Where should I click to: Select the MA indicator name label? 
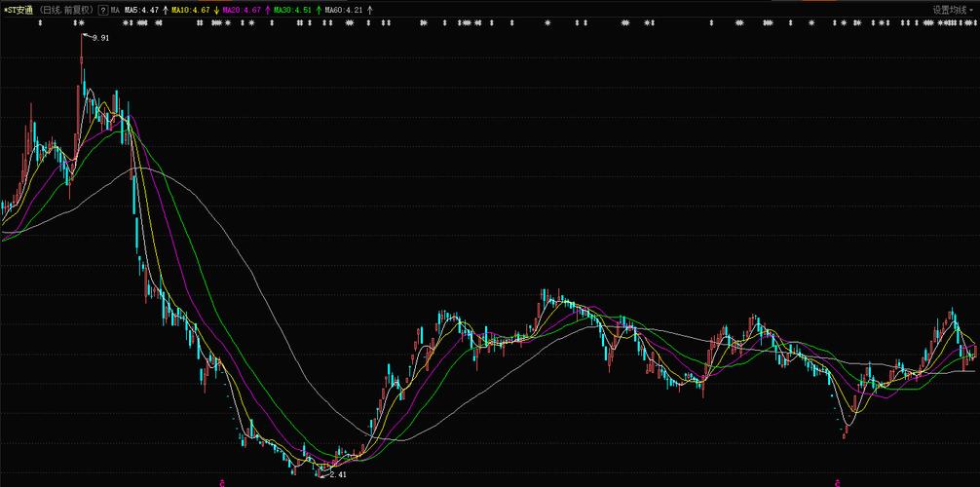[x=115, y=10]
